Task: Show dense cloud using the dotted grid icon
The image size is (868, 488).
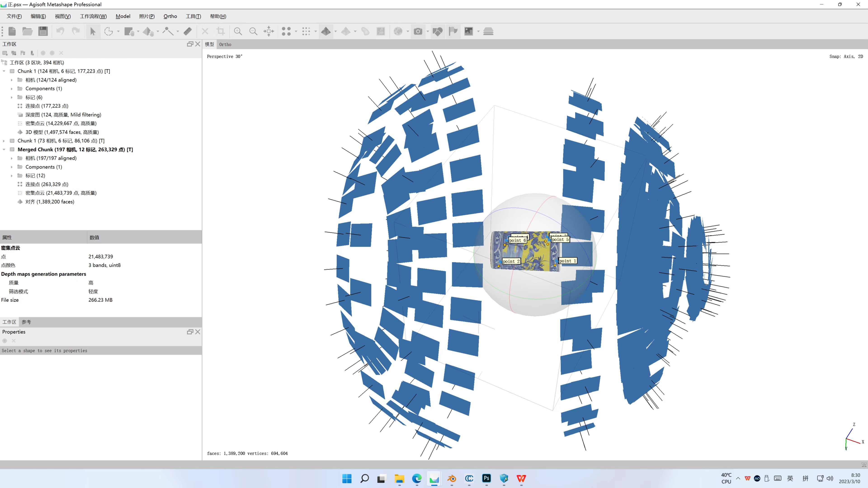Action: click(306, 31)
